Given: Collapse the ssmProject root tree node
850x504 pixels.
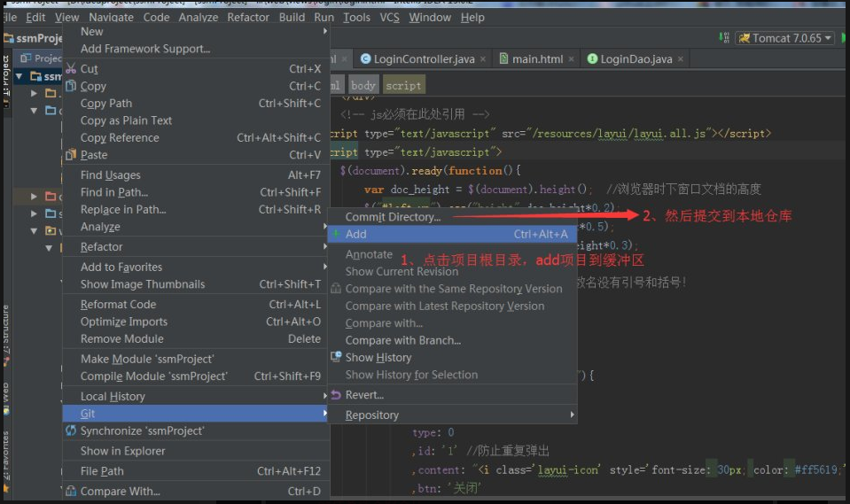Looking at the screenshot, I should (x=19, y=76).
